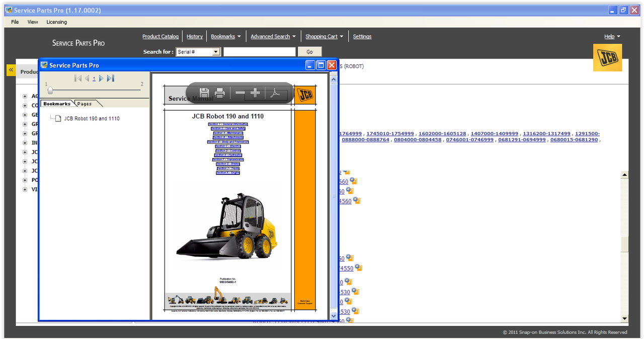
Task: Click the JCB logo on the PDF page header
Action: pyautogui.click(x=305, y=95)
